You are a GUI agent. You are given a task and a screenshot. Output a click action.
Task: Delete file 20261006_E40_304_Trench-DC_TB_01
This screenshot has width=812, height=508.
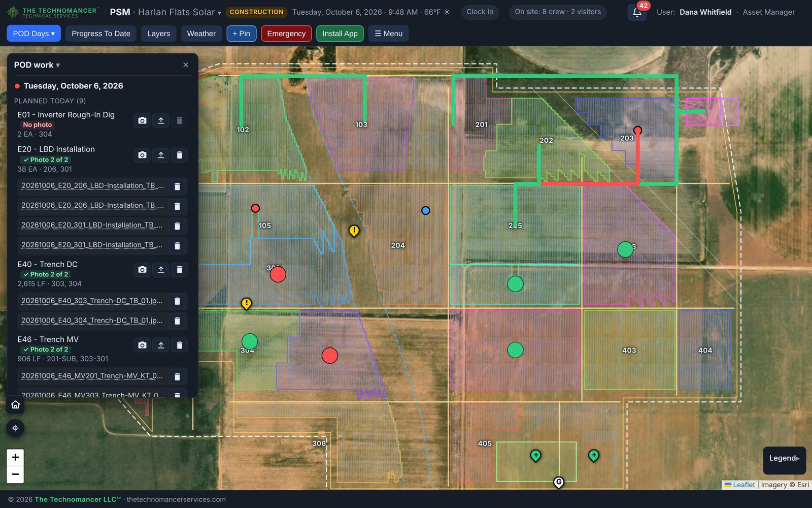[177, 321]
